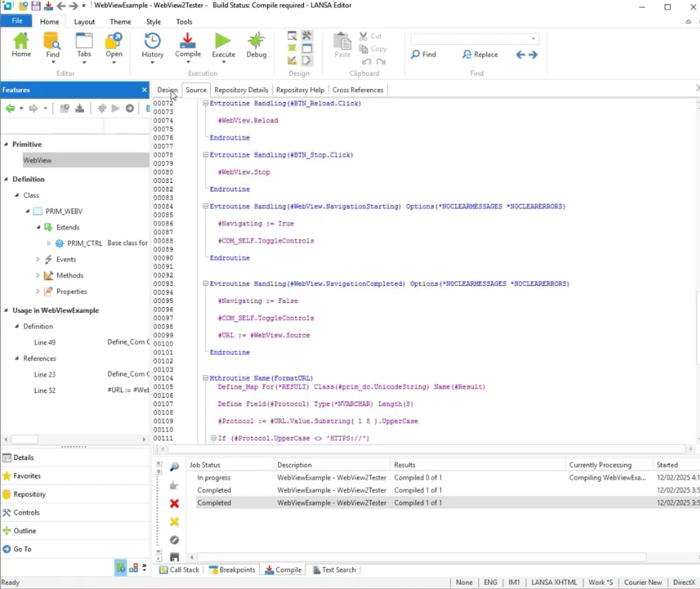Expand the Properties tree node

(x=38, y=291)
